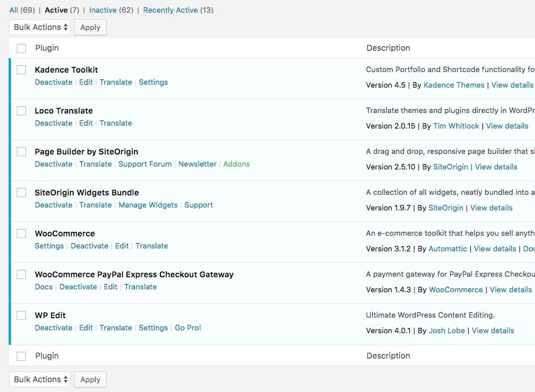Open WooCommerce author link for PayPal Gateway
Viewport: 535px width, 392px height.
(x=456, y=289)
